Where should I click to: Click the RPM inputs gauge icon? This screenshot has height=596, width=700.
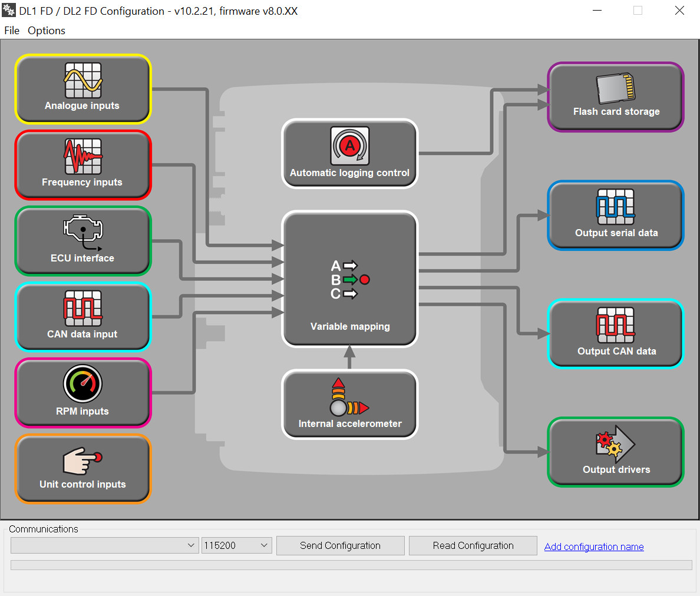click(82, 383)
